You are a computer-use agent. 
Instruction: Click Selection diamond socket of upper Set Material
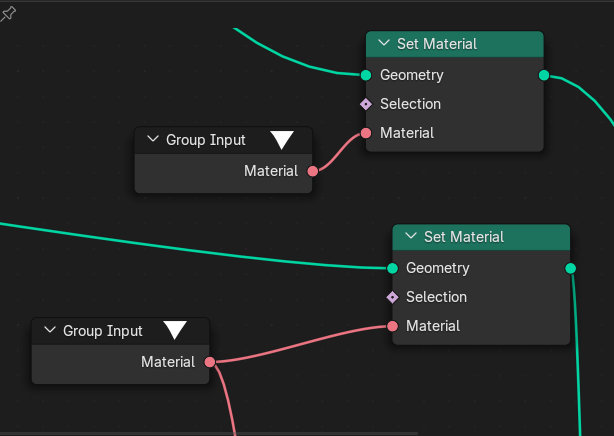366,104
